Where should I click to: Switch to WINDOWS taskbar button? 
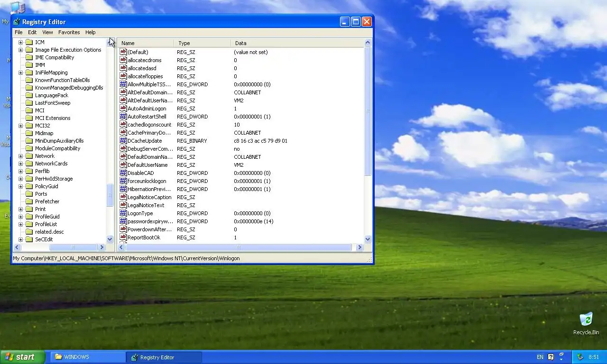click(88, 357)
